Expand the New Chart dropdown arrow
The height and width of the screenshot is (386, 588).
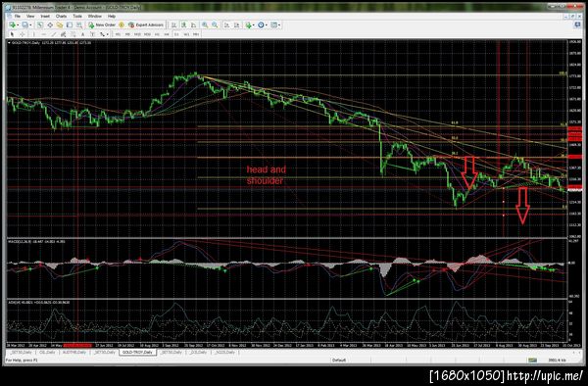pos(18,24)
